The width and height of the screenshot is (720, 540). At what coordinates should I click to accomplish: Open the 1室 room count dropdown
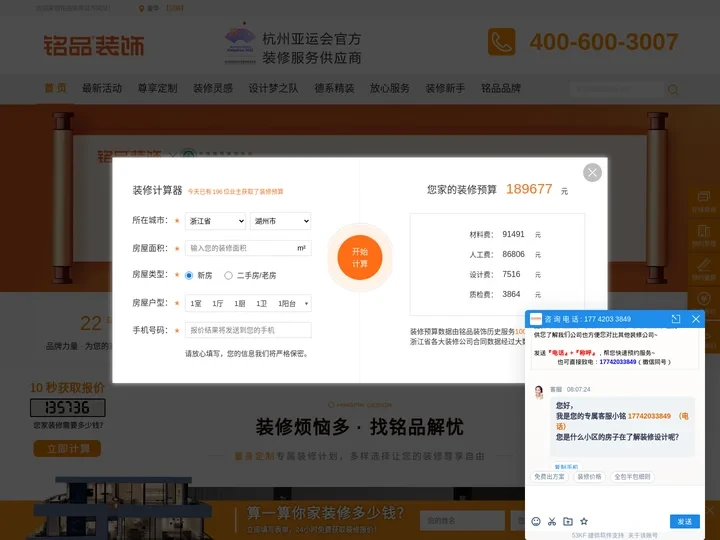(196, 304)
